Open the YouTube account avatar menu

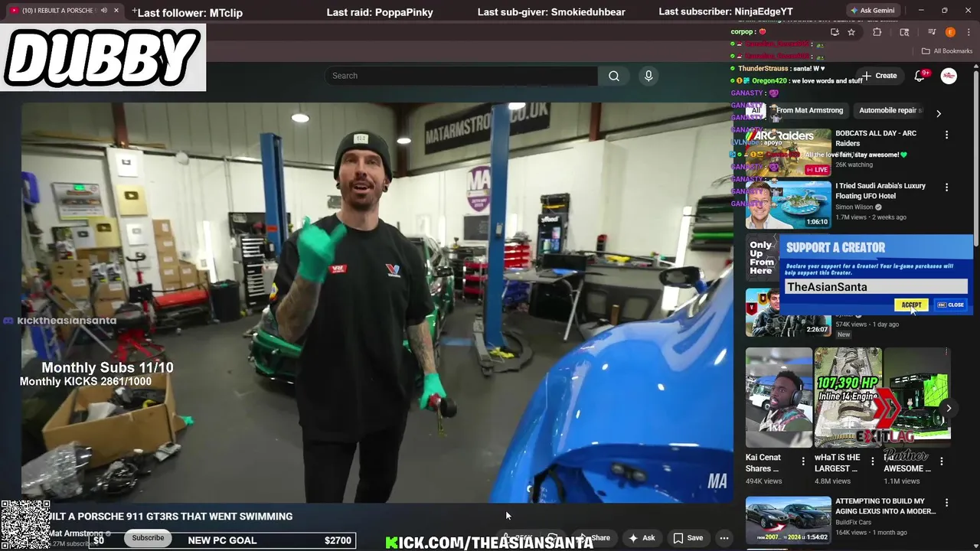pyautogui.click(x=949, y=76)
